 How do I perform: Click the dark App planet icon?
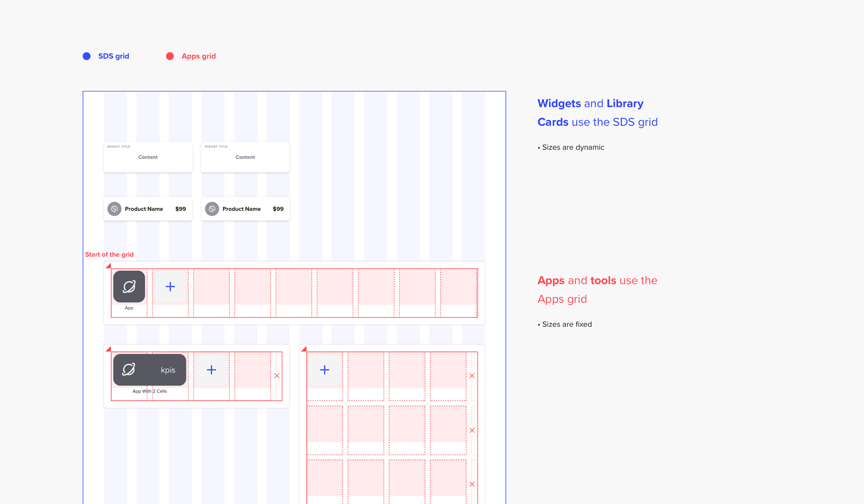tap(129, 286)
